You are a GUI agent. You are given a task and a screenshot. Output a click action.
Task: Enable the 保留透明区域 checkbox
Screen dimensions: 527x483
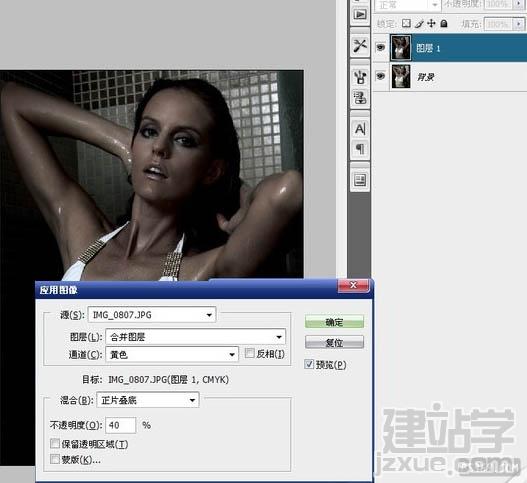click(x=55, y=443)
